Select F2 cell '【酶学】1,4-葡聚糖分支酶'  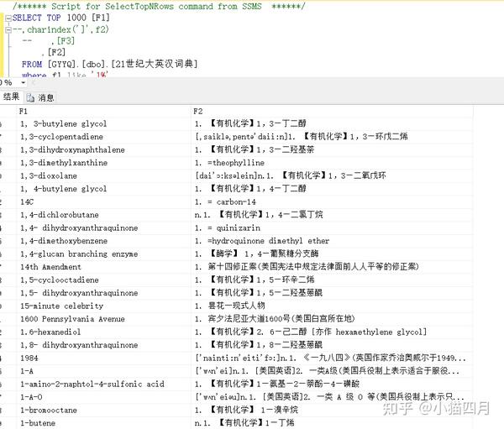pos(332,254)
